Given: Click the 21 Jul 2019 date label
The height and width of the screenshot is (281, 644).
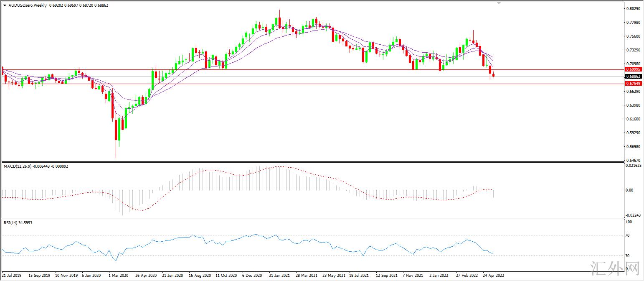Looking at the screenshot, I should (12, 276).
